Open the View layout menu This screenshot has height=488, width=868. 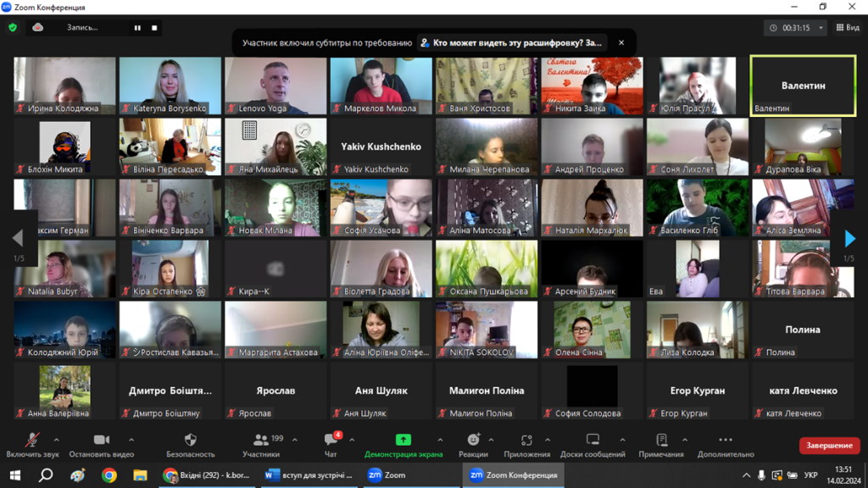(x=847, y=28)
